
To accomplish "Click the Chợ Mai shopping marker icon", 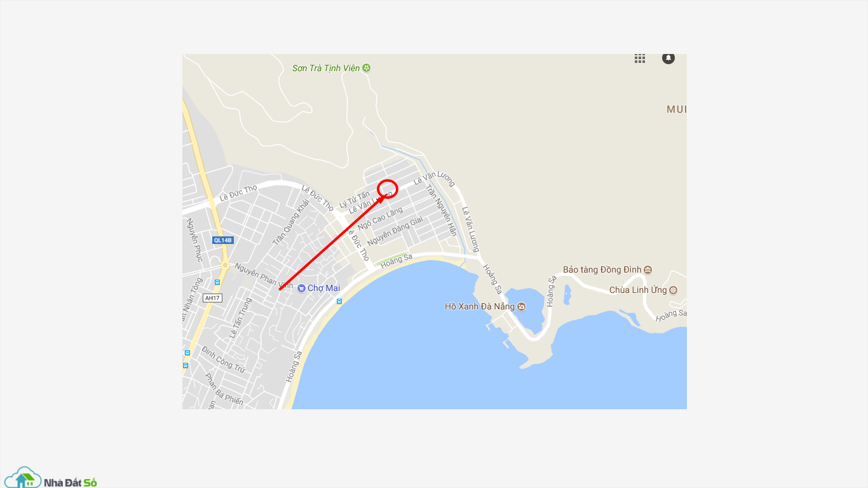I will [x=301, y=288].
